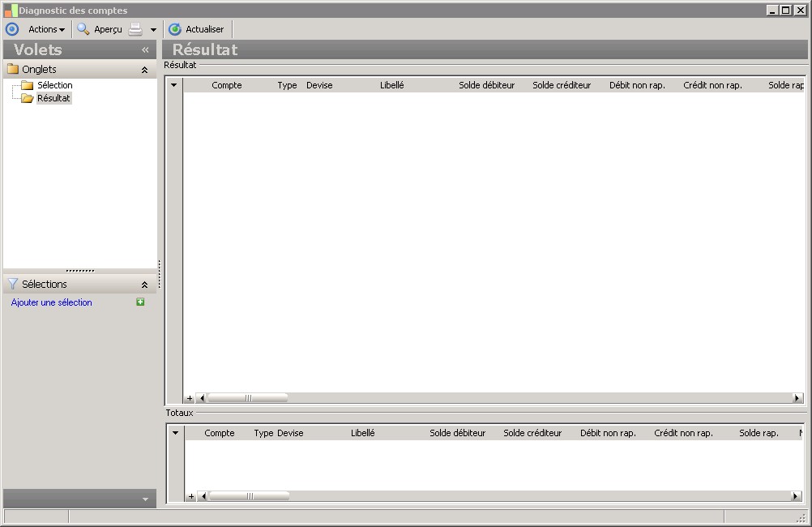Image resolution: width=812 pixels, height=527 pixels.
Task: Click the Sélection folder icon
Action: [28, 85]
